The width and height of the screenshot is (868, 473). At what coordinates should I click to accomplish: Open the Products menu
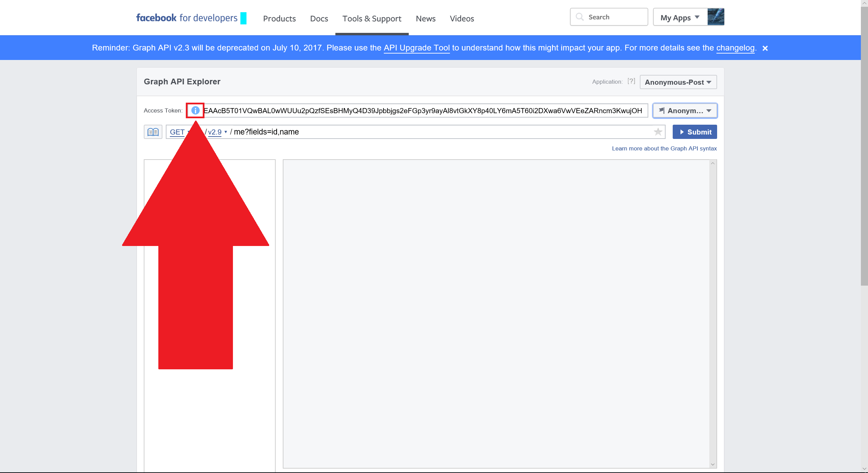click(x=279, y=19)
